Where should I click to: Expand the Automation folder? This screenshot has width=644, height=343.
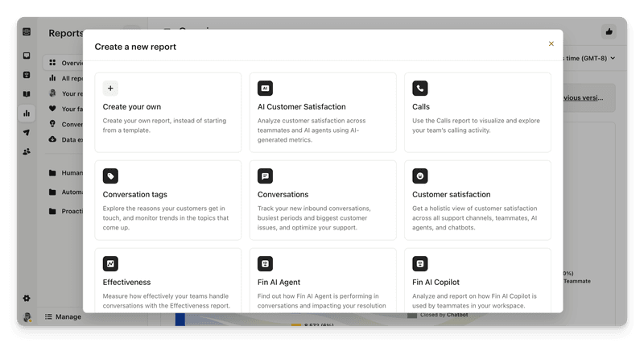tap(65, 192)
